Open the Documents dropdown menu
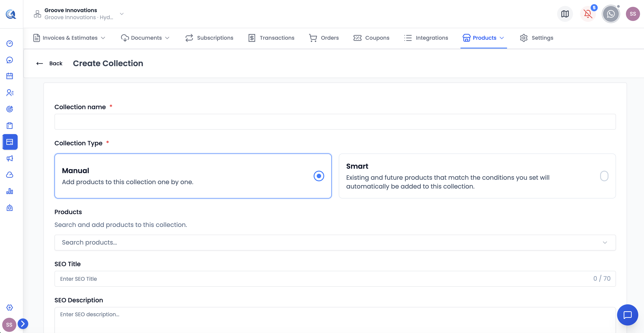 [x=145, y=38]
